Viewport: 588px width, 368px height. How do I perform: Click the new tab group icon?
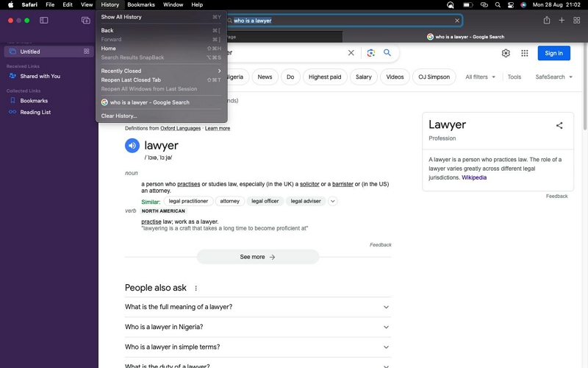86,21
